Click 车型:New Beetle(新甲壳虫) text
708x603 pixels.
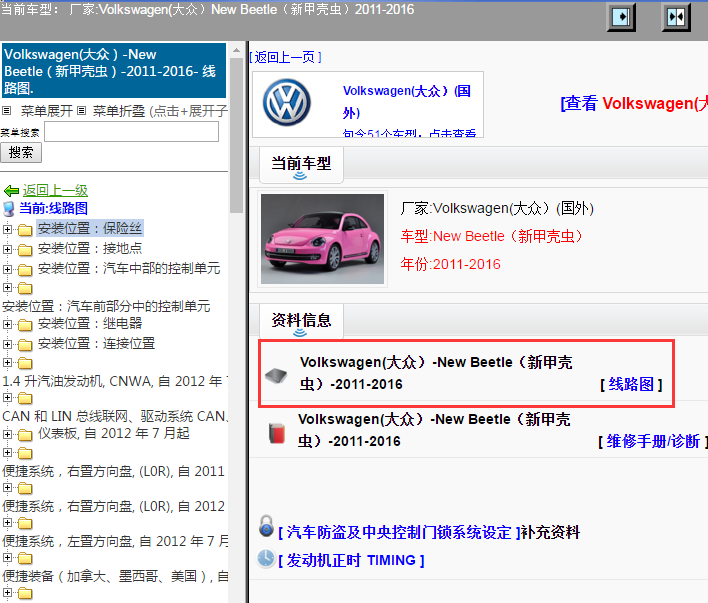[x=492, y=236]
